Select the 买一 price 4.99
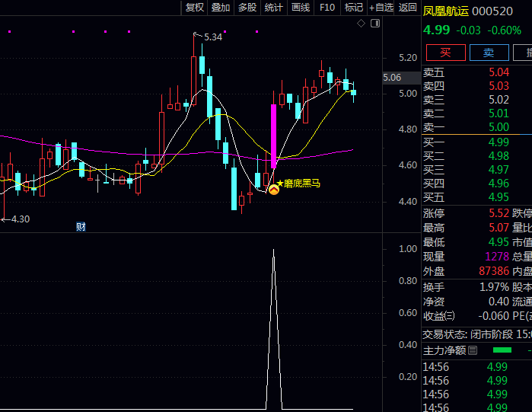 pyautogui.click(x=499, y=142)
